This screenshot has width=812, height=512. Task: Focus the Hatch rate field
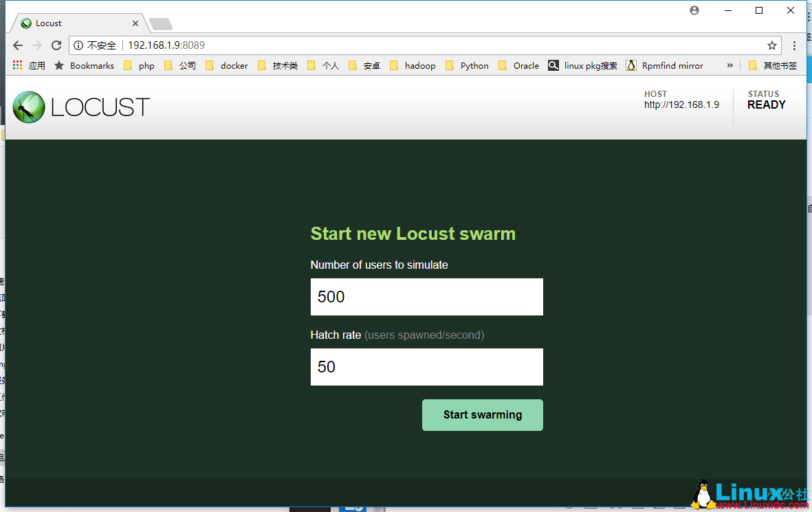pos(426,367)
